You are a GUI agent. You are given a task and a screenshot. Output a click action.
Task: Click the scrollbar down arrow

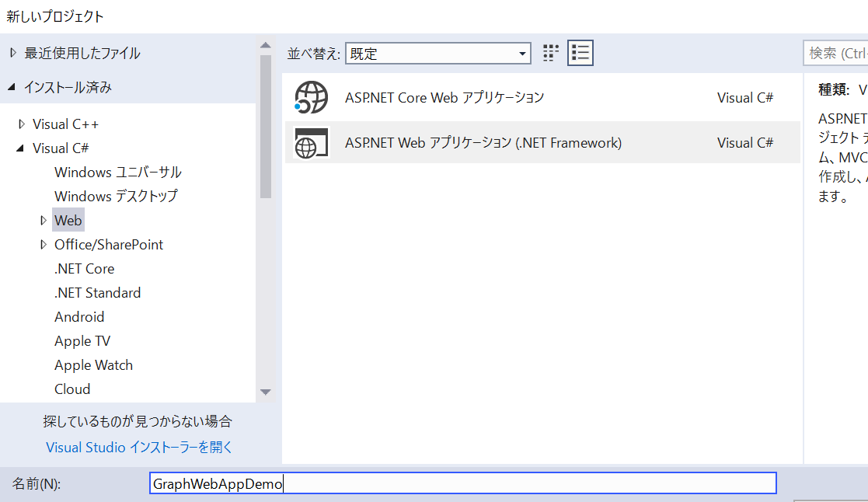266,393
